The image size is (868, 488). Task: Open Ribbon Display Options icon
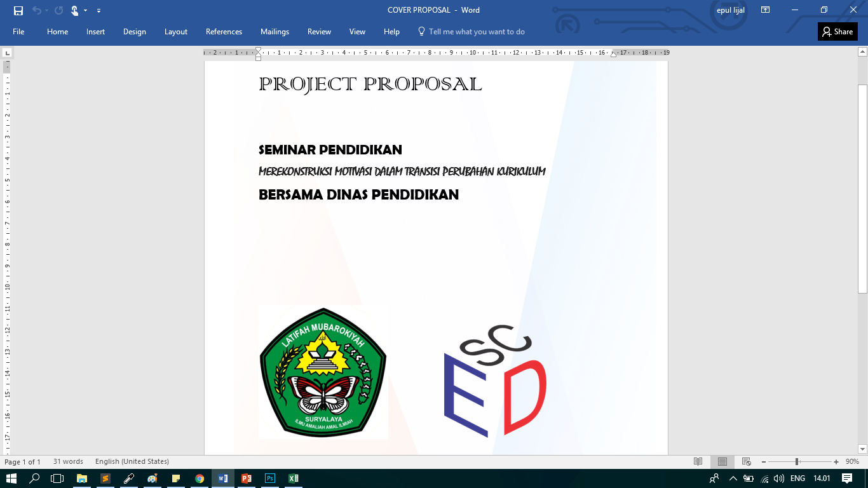[x=766, y=10]
